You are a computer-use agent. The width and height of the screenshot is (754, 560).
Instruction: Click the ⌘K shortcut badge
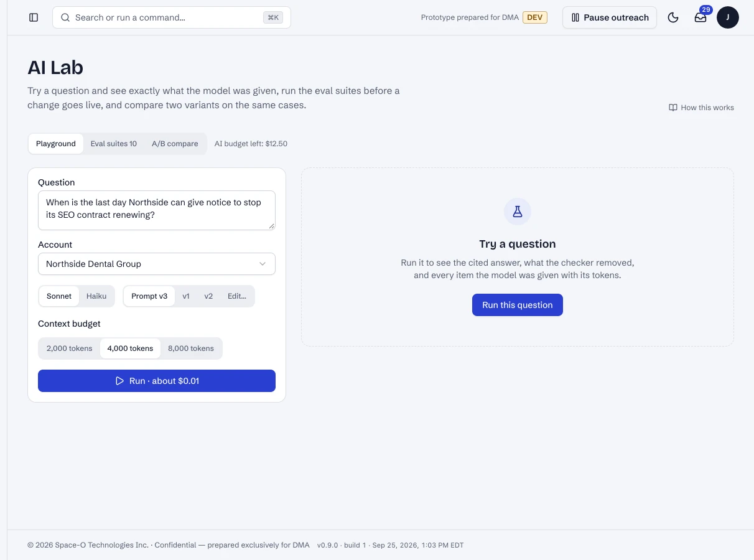click(x=273, y=17)
